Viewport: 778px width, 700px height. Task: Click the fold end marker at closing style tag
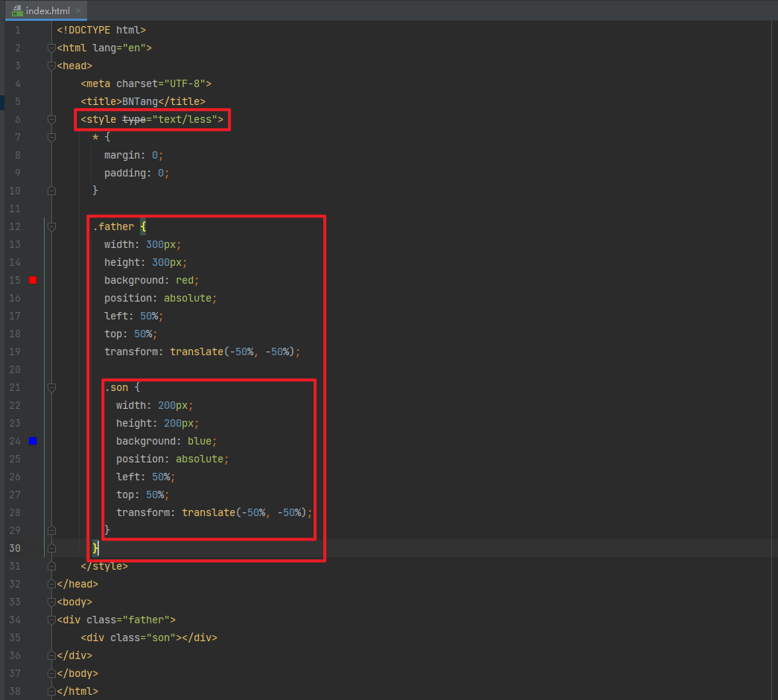pos(51,566)
